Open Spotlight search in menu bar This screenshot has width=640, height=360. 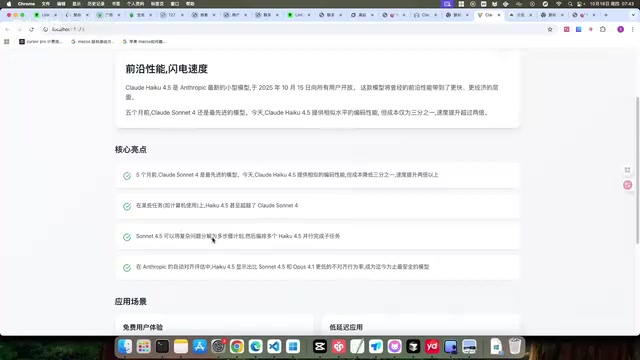coord(570,4)
